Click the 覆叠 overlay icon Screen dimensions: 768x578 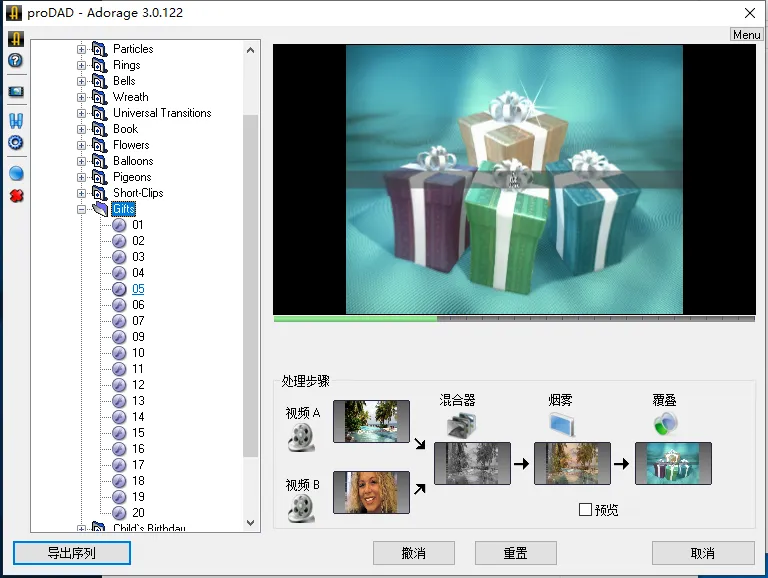665,424
